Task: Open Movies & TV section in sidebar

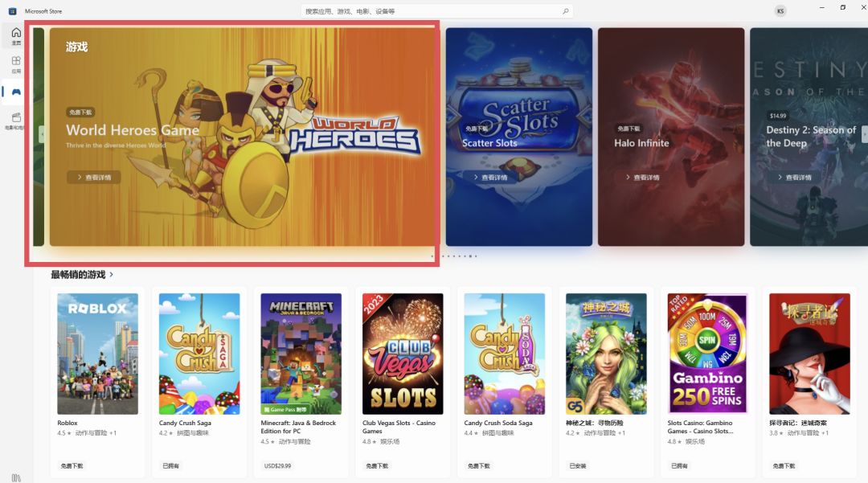Action: click(16, 120)
